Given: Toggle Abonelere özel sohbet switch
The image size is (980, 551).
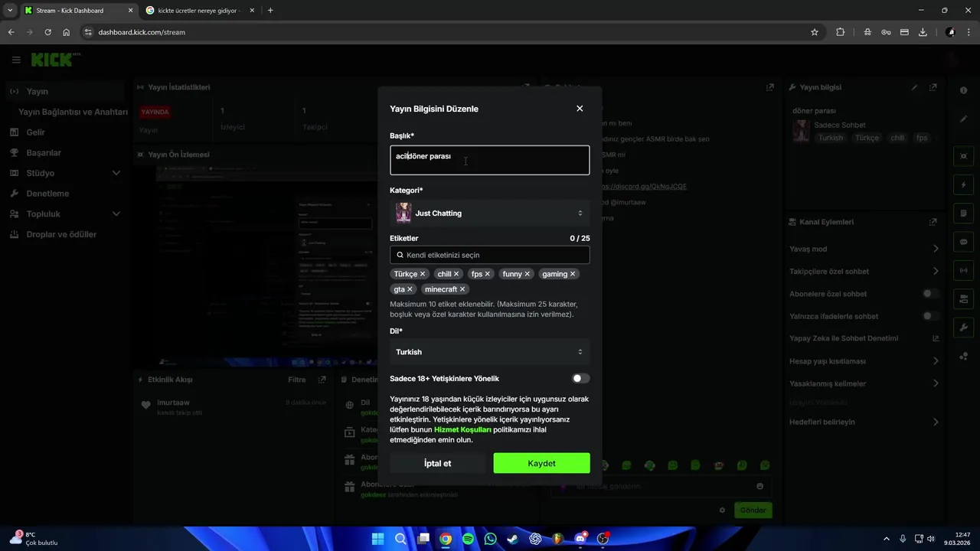Looking at the screenshot, I should point(930,294).
